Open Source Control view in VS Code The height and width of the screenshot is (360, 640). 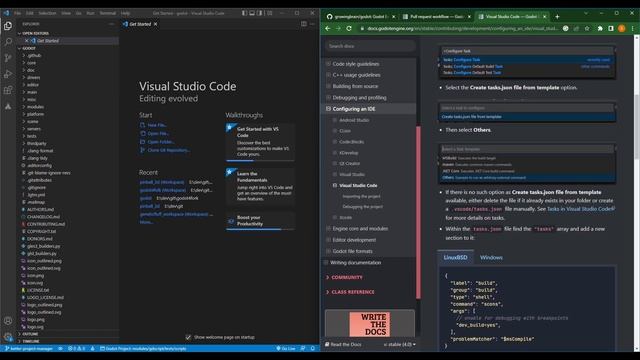pos(8,58)
